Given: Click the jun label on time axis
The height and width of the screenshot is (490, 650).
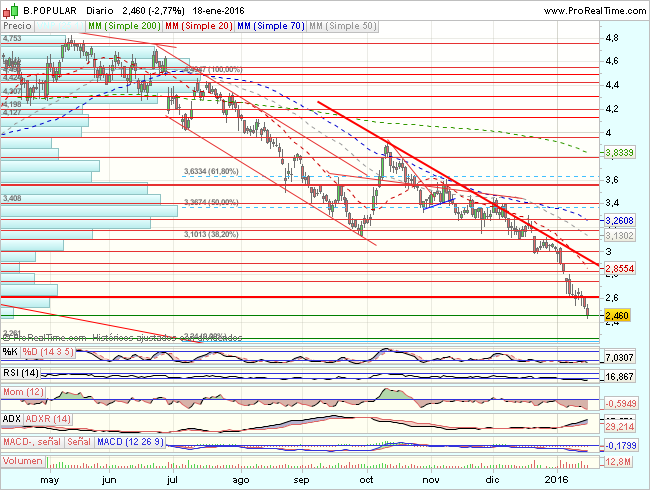Looking at the screenshot, I should [109, 480].
